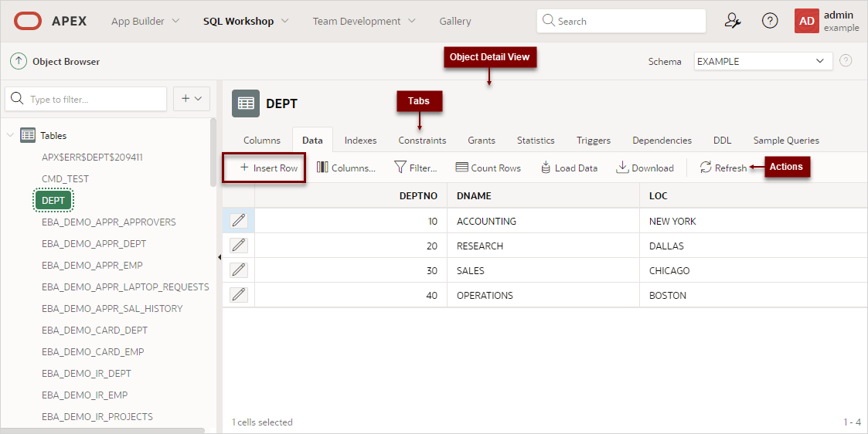The height and width of the screenshot is (434, 868).
Task: Click the NEW YORK cell
Action: pos(754,221)
